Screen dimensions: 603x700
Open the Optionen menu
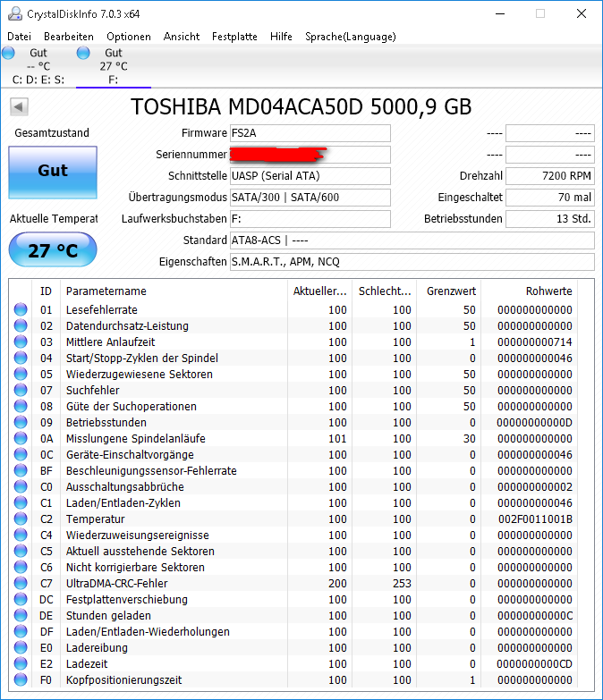129,37
